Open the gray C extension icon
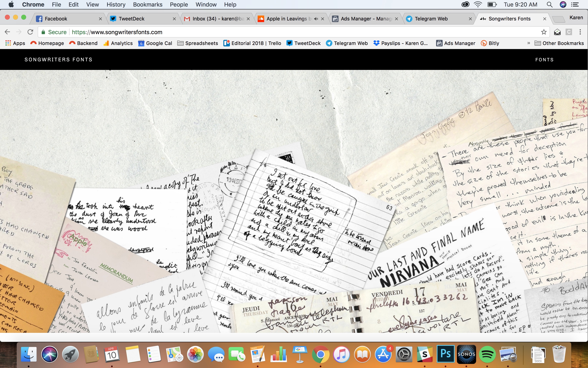 pyautogui.click(x=569, y=32)
